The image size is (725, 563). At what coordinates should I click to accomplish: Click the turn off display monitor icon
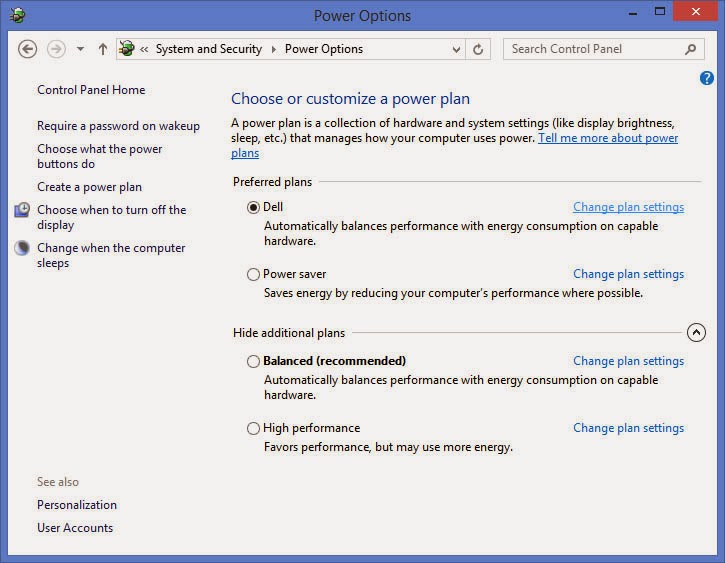pos(22,210)
